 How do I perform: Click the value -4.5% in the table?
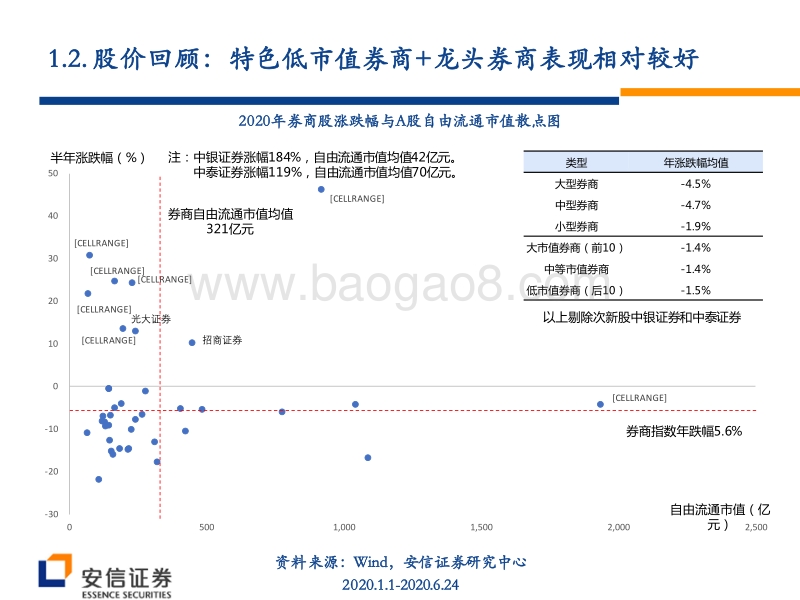(x=695, y=184)
